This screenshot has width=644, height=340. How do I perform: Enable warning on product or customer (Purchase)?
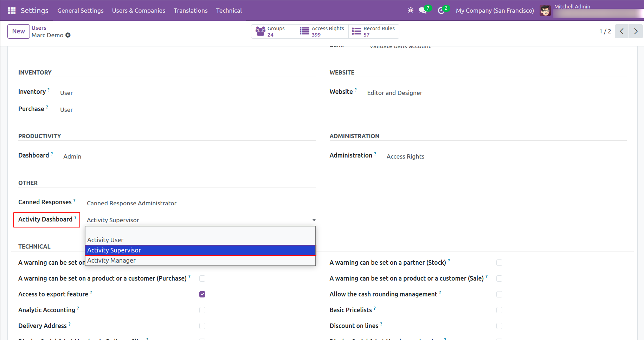[202, 278]
